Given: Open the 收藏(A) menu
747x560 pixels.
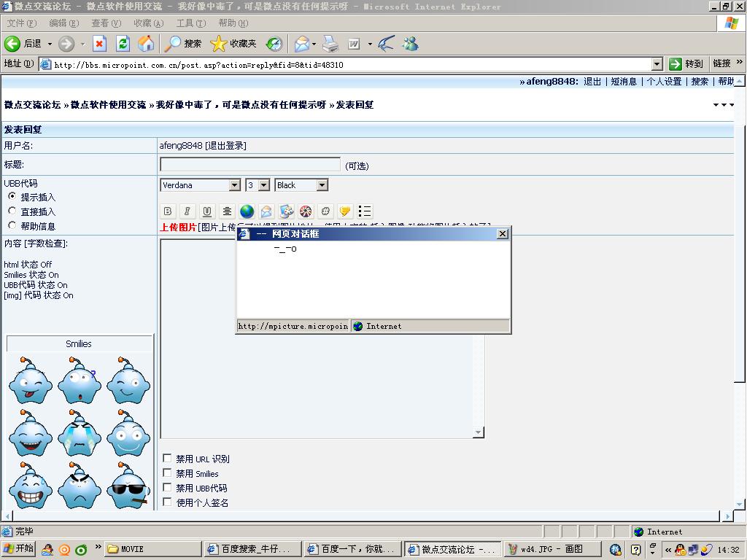Looking at the screenshot, I should [149, 23].
